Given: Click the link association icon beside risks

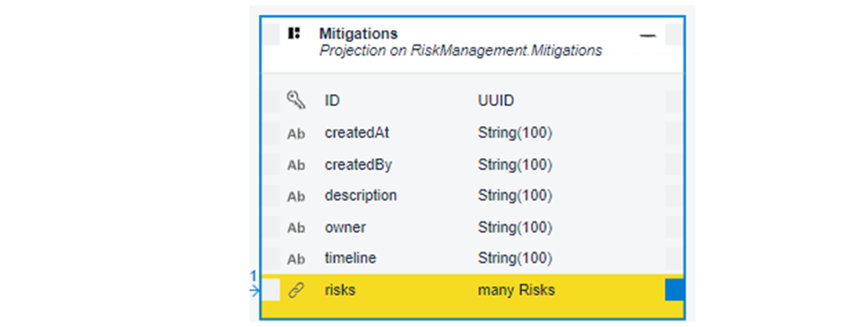Looking at the screenshot, I should point(296,291).
